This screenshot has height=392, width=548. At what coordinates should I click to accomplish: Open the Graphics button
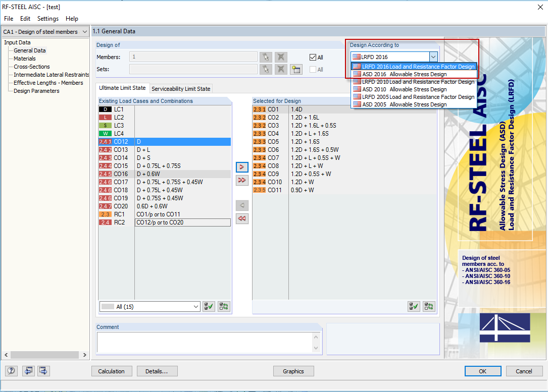pos(293,371)
